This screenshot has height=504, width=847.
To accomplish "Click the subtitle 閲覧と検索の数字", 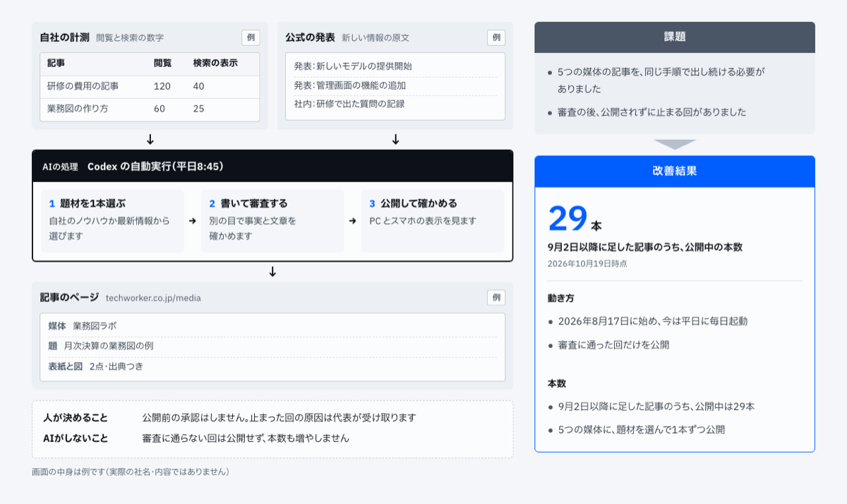I will point(130,38).
